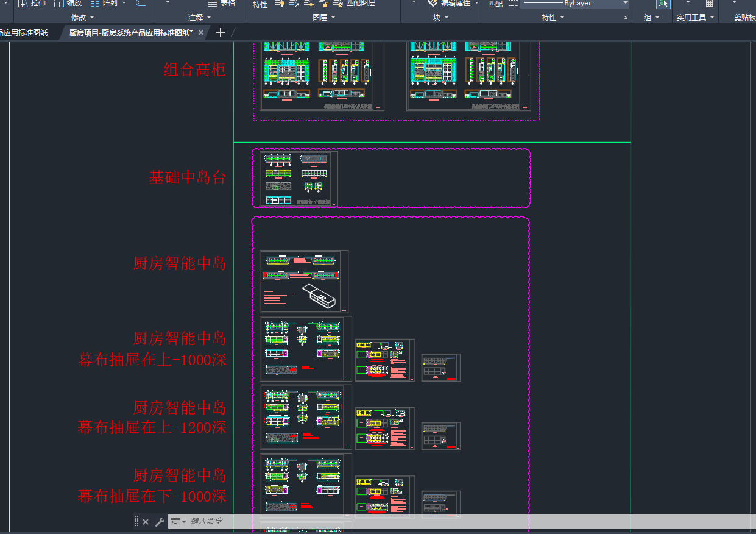The image size is (756, 534).
Task: Expand the Modify (修改) panel
Action: click(83, 18)
